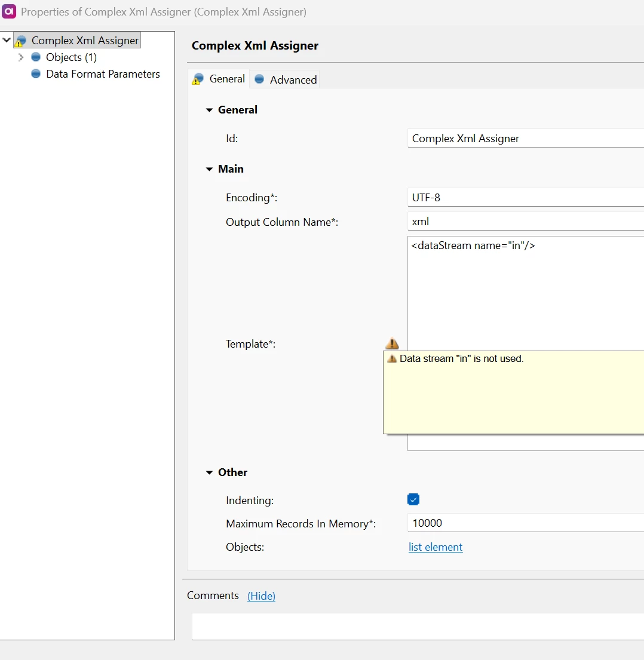Click the Encoding field with UTF-8
This screenshot has width=644, height=660.
[526, 198]
